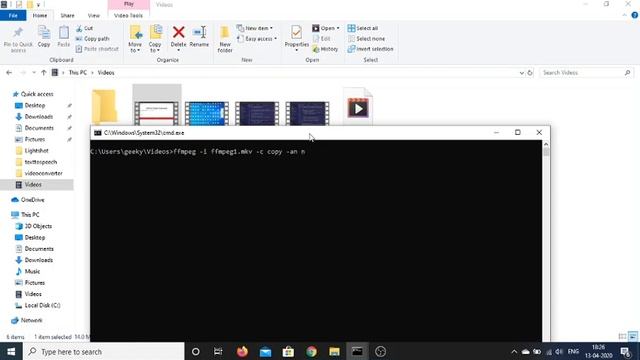
Task: Click This PC in the address path
Action: click(78, 72)
